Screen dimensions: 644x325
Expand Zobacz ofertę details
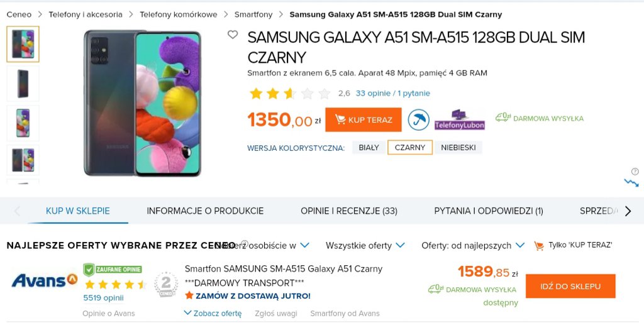(213, 313)
